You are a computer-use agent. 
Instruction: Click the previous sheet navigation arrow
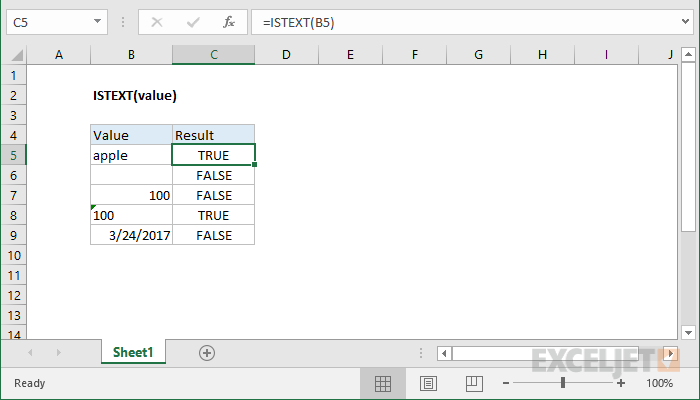point(30,352)
